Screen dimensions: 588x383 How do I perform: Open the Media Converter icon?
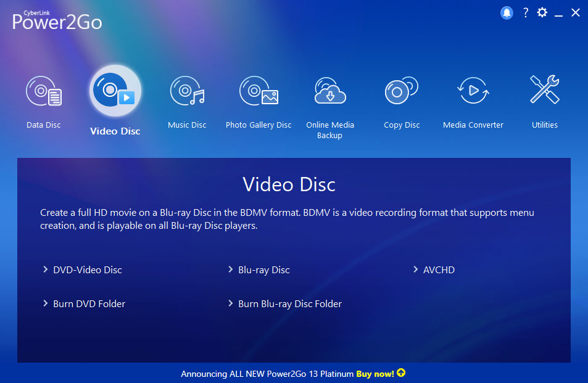coord(473,90)
